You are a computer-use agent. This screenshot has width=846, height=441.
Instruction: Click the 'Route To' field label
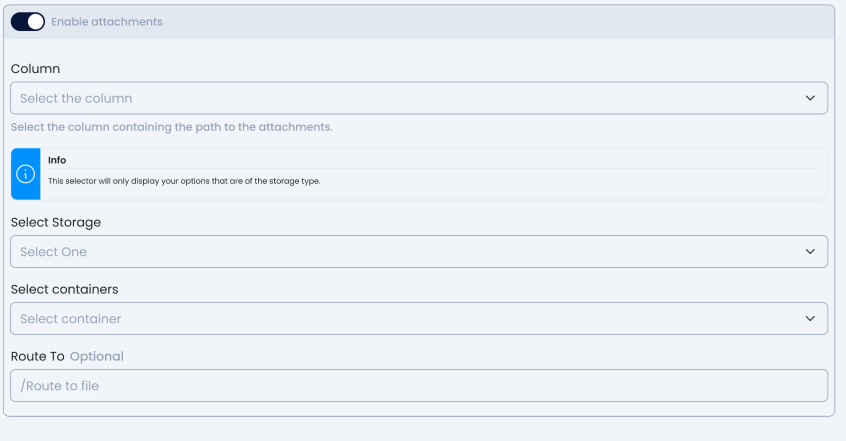37,356
